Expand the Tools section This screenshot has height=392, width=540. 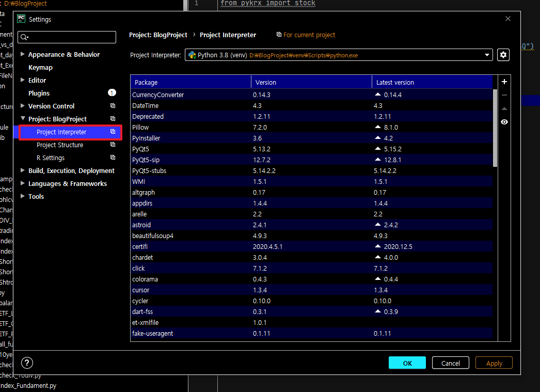pos(22,196)
